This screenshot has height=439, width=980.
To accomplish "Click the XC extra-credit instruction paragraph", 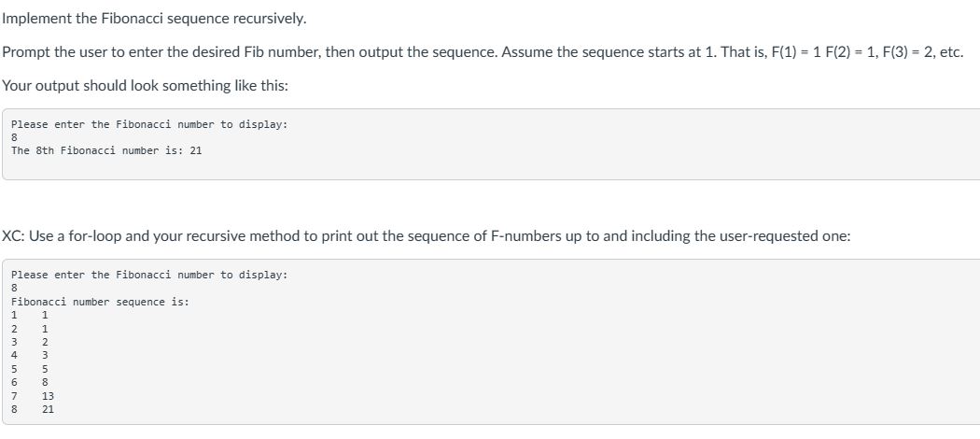I will pyautogui.click(x=427, y=235).
